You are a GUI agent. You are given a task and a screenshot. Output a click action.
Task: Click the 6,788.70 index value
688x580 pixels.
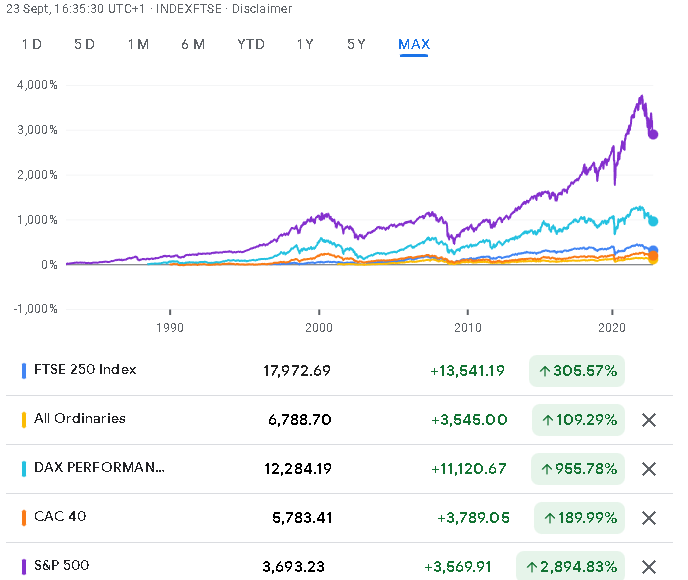299,420
